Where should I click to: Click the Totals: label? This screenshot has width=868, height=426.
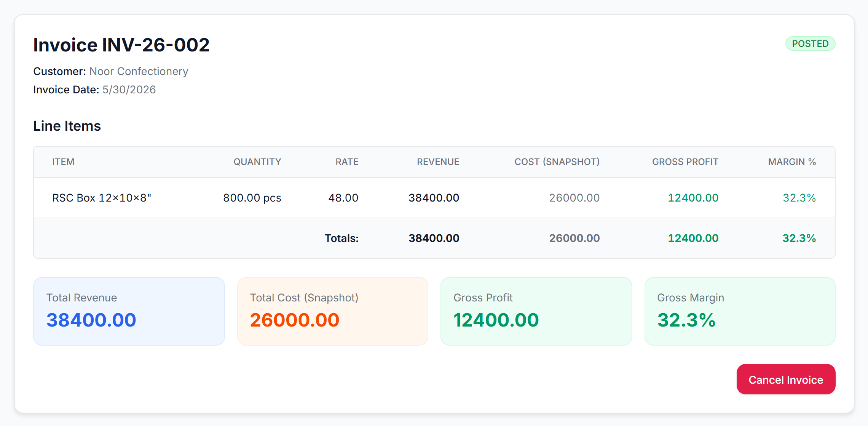(341, 238)
